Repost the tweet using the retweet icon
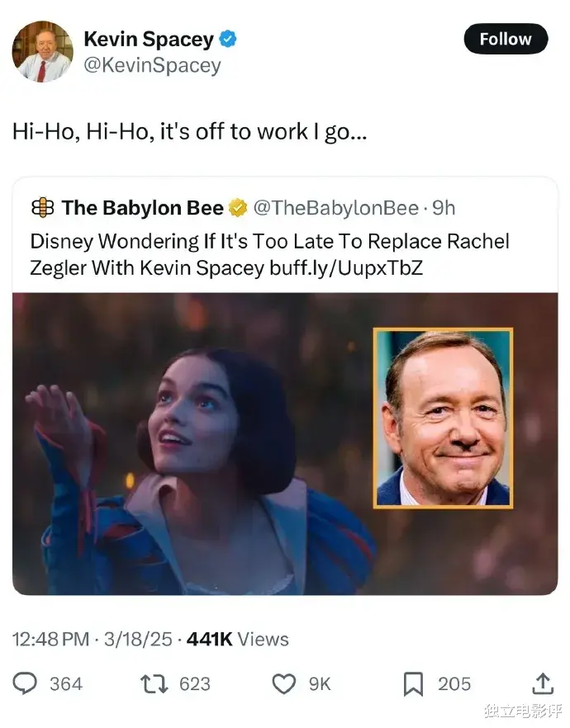Viewport: 570px width, 728px height. [154, 683]
